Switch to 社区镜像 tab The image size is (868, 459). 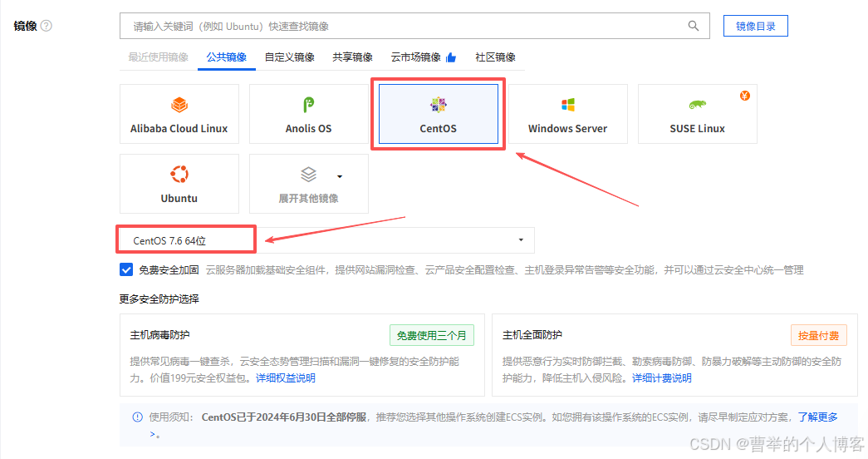495,57
